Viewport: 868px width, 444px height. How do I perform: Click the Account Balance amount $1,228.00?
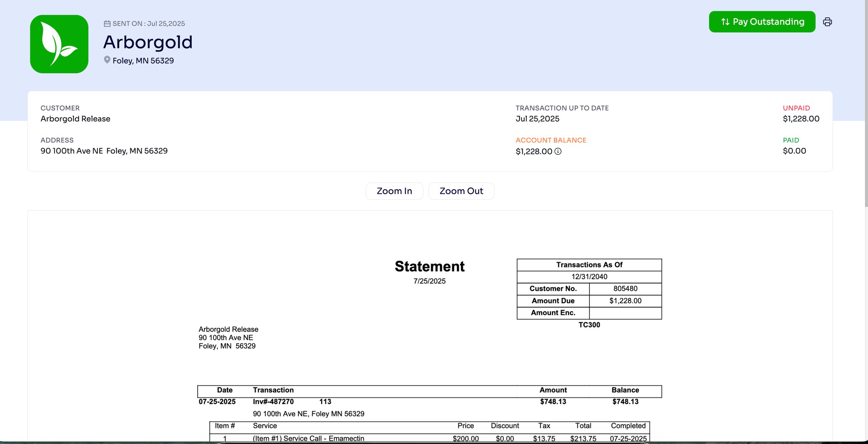(534, 151)
